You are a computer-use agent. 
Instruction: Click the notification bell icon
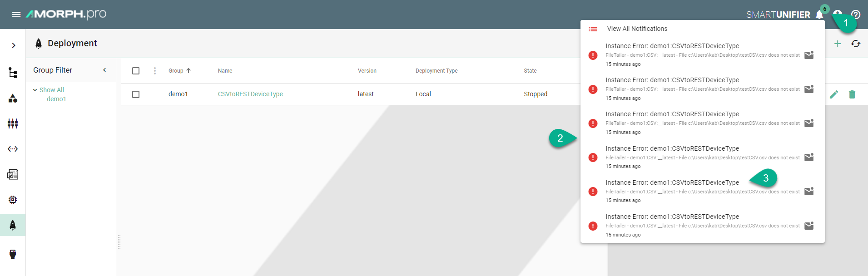[819, 15]
